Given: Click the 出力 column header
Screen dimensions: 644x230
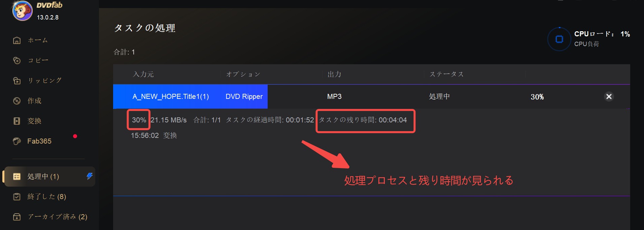Looking at the screenshot, I should [x=335, y=74].
